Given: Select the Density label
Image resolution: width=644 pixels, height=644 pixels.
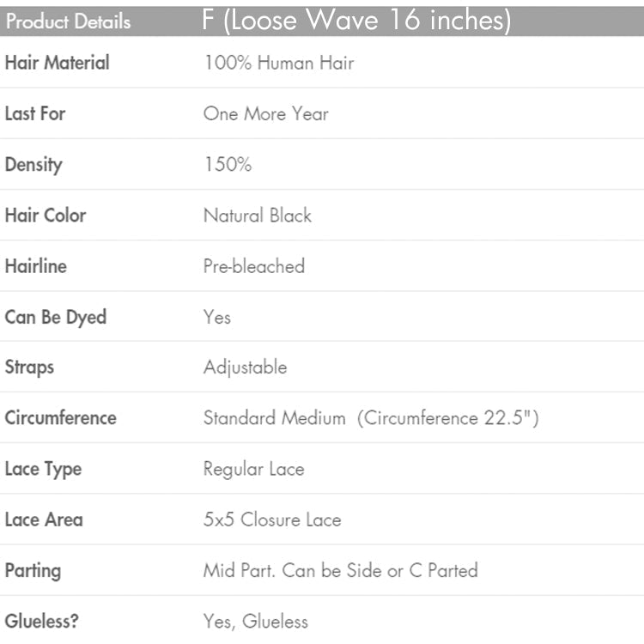Looking at the screenshot, I should point(33,164).
